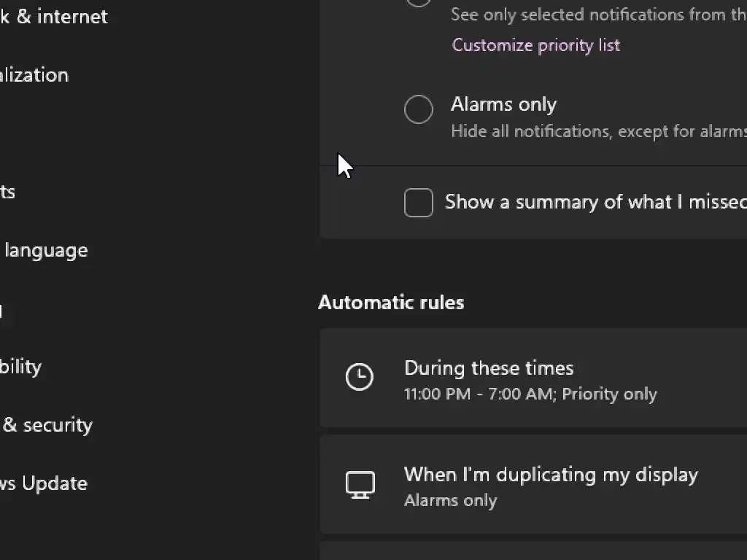Screen dimensions: 747x560
Task: Open Privacy & security page
Action: pos(47,425)
